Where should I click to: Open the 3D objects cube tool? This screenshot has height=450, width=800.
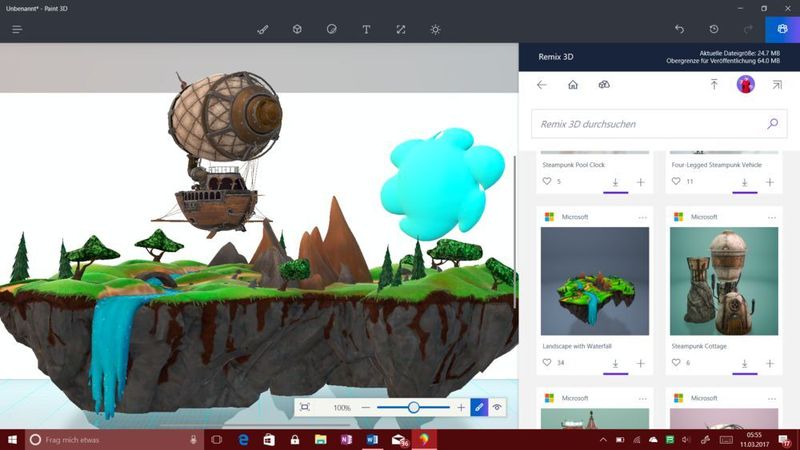297,30
